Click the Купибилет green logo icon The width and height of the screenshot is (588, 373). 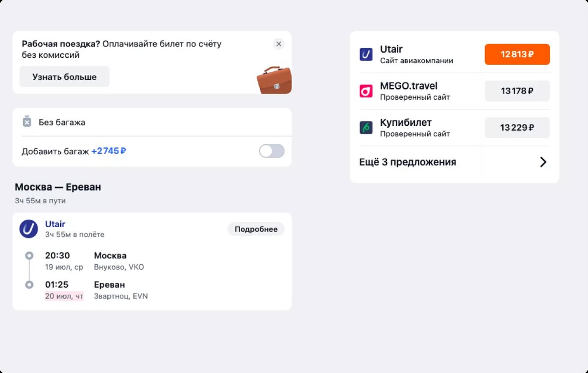[x=366, y=128]
